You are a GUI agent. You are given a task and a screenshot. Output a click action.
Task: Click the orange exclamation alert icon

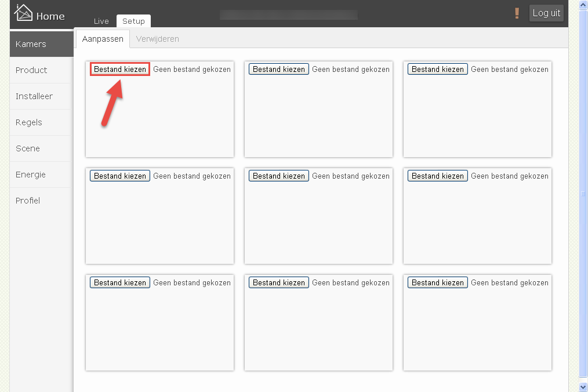click(517, 13)
